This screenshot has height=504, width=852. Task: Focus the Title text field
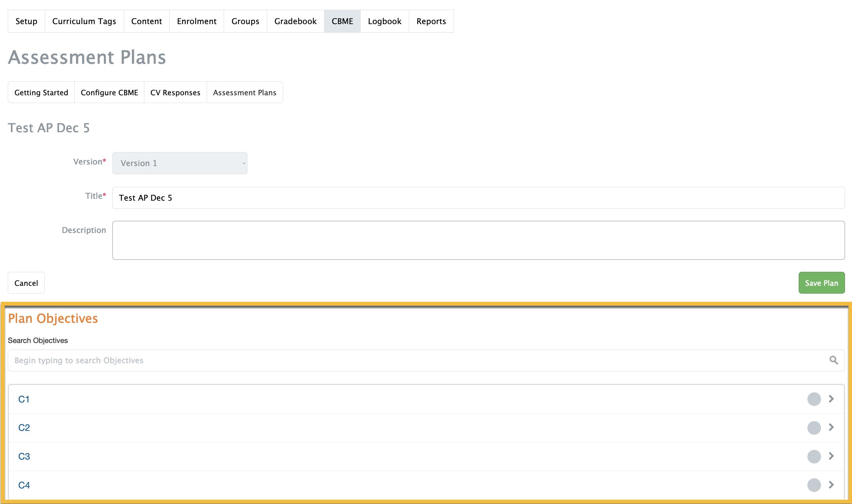478,198
